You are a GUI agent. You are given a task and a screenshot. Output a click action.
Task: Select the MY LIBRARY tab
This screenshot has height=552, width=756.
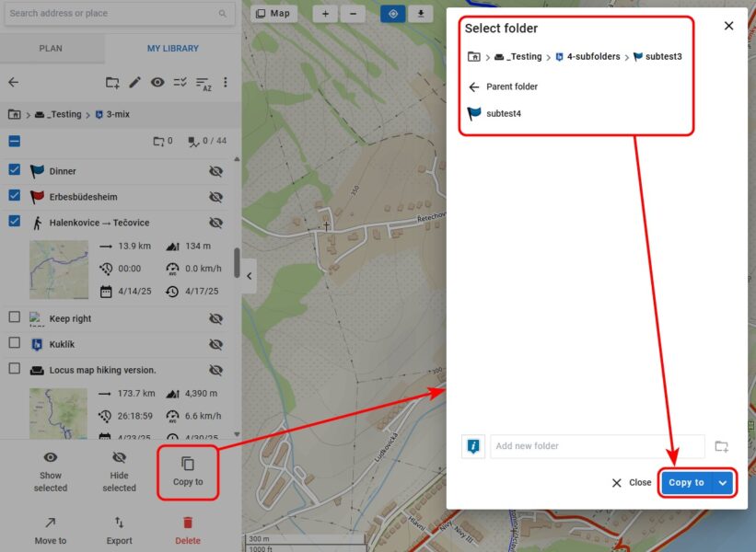[173, 49]
